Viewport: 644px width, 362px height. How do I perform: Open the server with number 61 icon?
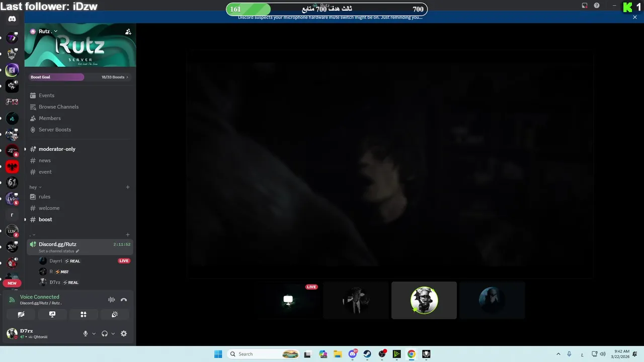pos(12,183)
